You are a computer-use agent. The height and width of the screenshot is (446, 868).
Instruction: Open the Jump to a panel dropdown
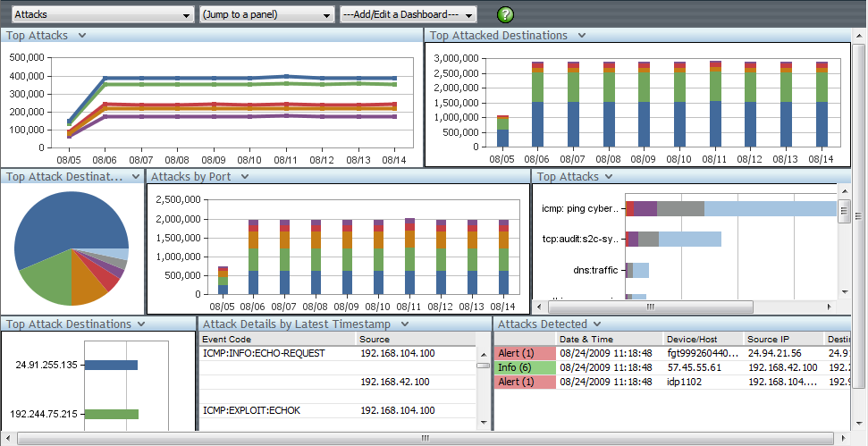[x=266, y=15]
